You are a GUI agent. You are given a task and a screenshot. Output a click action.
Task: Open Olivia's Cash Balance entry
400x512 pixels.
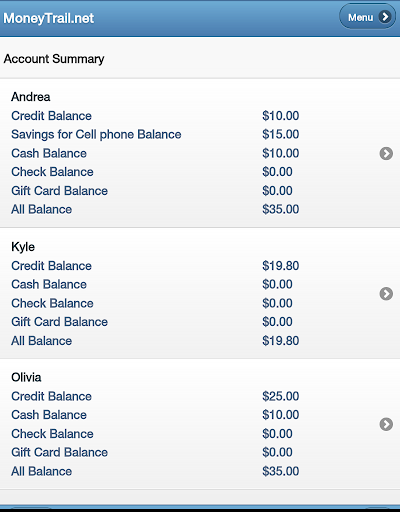pos(49,415)
